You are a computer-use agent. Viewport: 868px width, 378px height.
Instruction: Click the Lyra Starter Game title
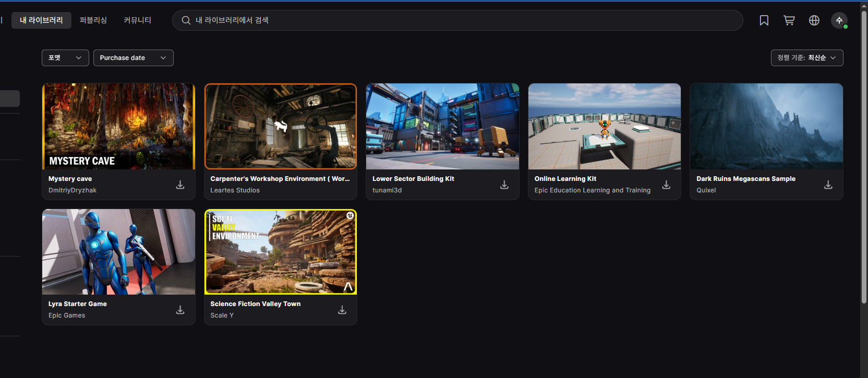pyautogui.click(x=78, y=304)
